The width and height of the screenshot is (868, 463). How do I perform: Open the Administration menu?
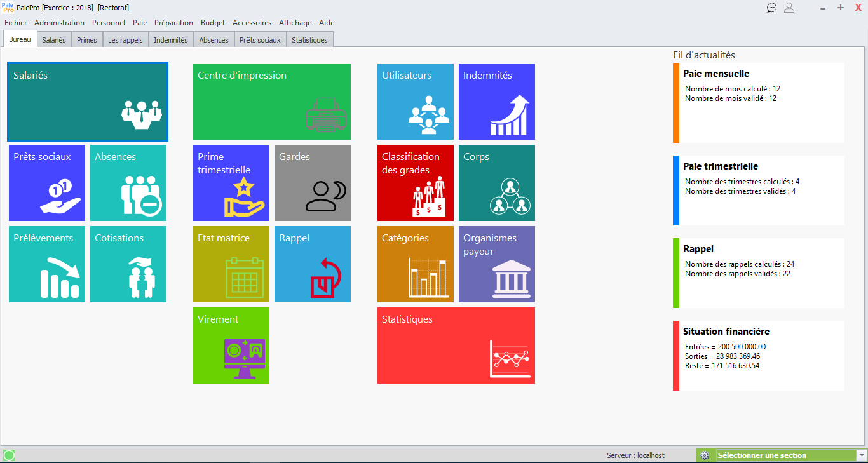tap(59, 23)
